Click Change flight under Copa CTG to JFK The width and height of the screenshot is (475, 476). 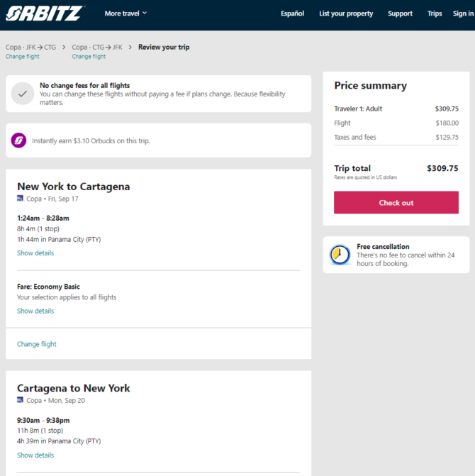tap(89, 57)
